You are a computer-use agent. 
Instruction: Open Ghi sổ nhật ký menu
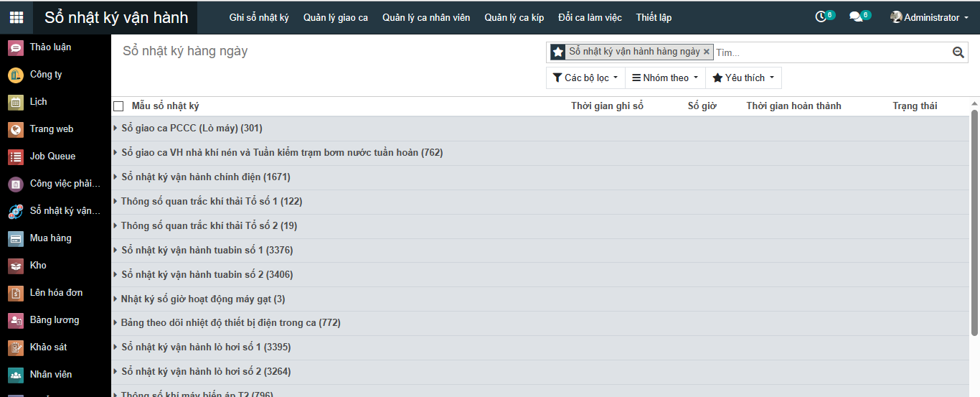click(x=259, y=17)
